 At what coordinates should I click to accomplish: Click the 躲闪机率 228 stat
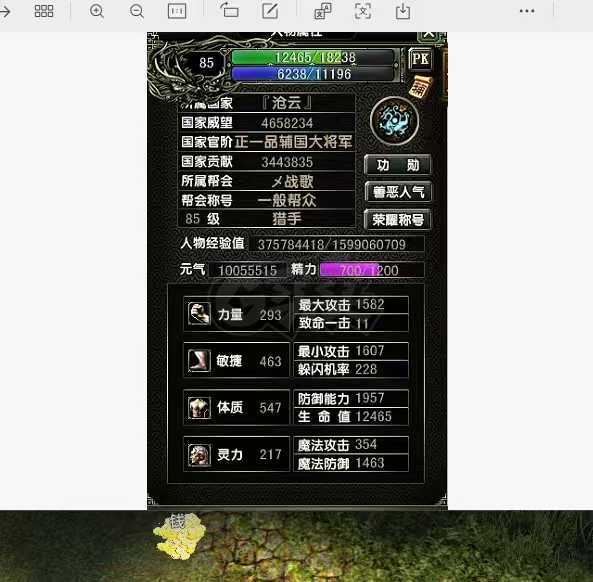coord(351,369)
